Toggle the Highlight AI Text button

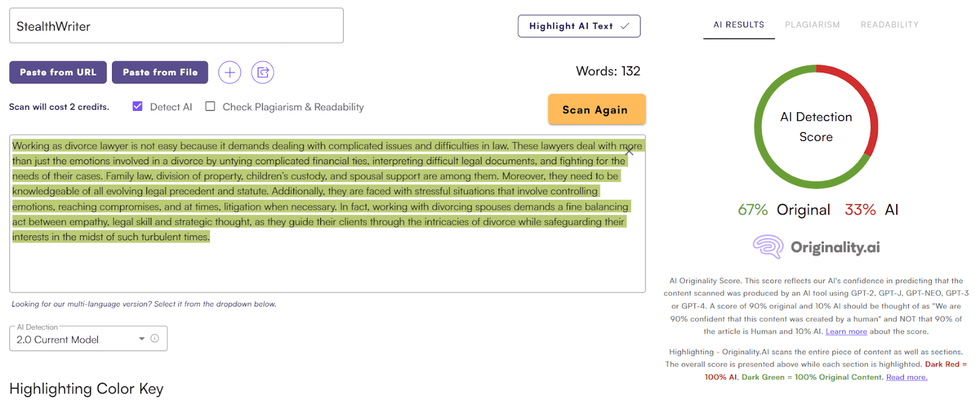[x=579, y=26]
